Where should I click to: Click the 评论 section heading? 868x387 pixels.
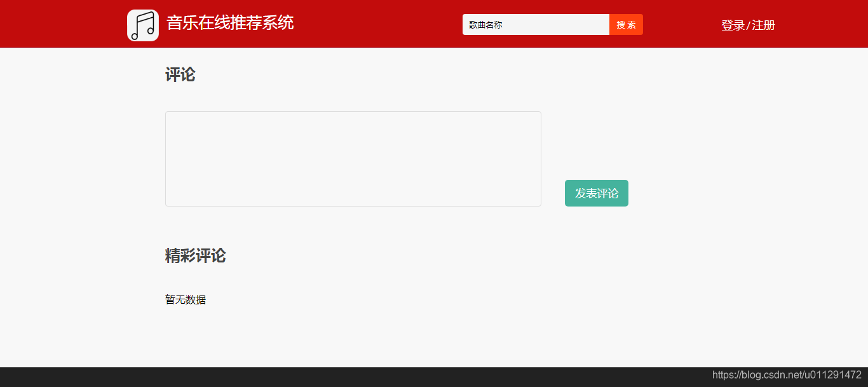click(x=179, y=75)
